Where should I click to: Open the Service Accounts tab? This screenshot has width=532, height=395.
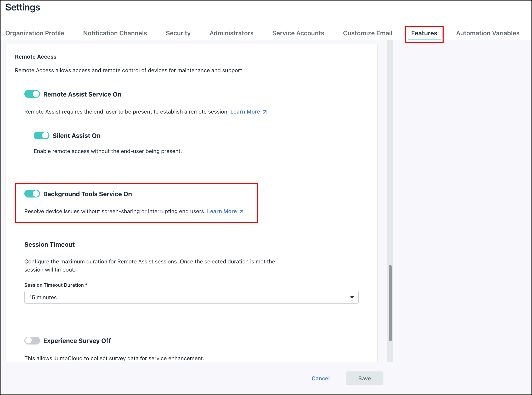[298, 33]
